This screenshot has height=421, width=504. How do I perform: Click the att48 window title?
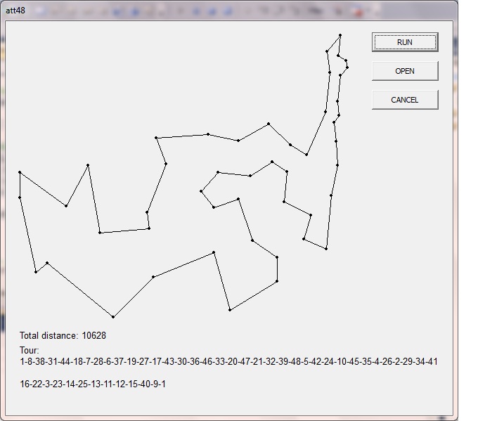point(15,11)
